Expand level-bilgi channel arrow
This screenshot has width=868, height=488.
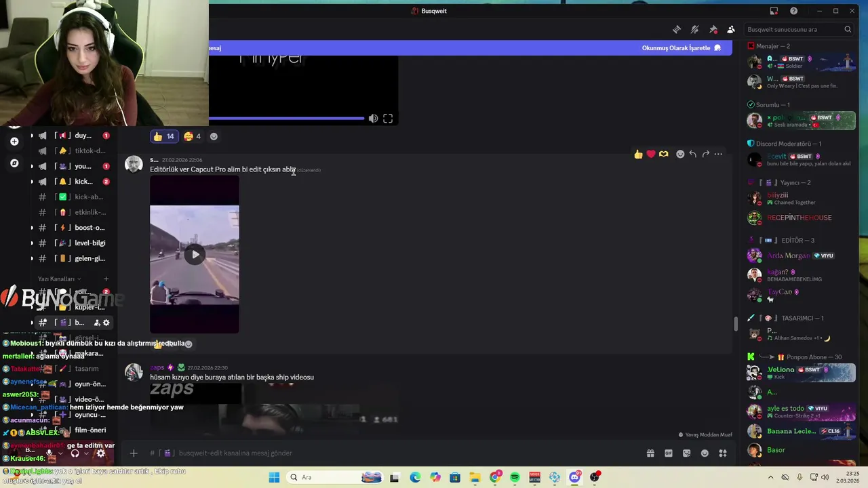point(32,243)
